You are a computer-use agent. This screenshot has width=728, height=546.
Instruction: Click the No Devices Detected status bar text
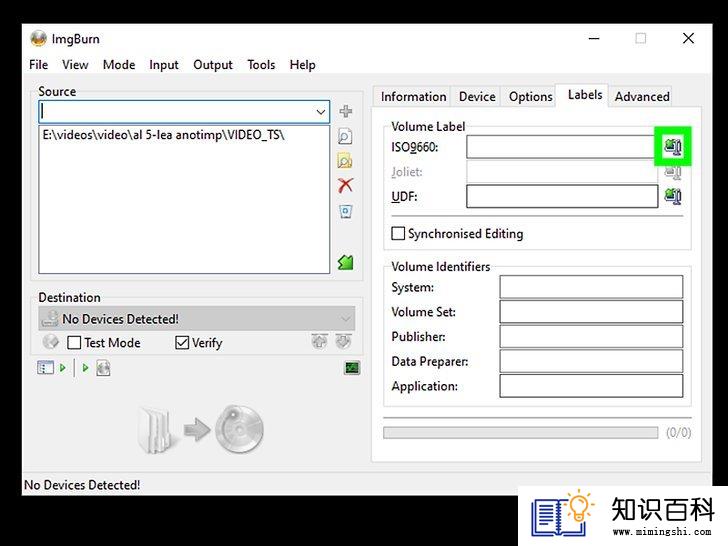[x=82, y=485]
